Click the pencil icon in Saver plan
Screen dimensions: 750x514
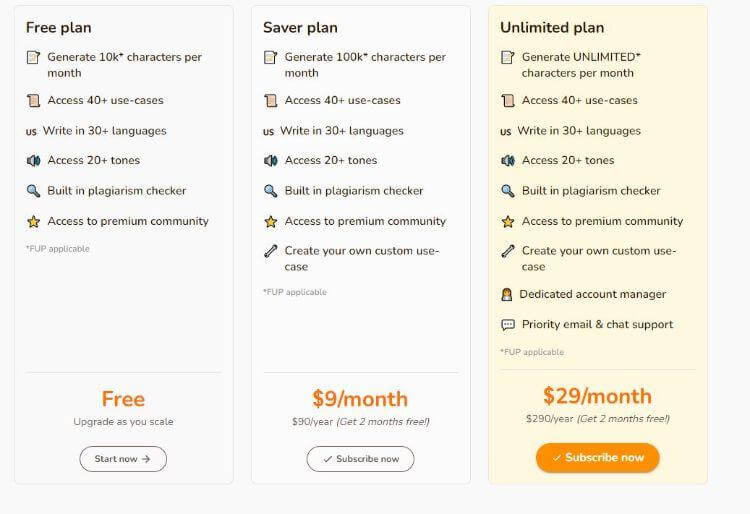[x=270, y=252]
